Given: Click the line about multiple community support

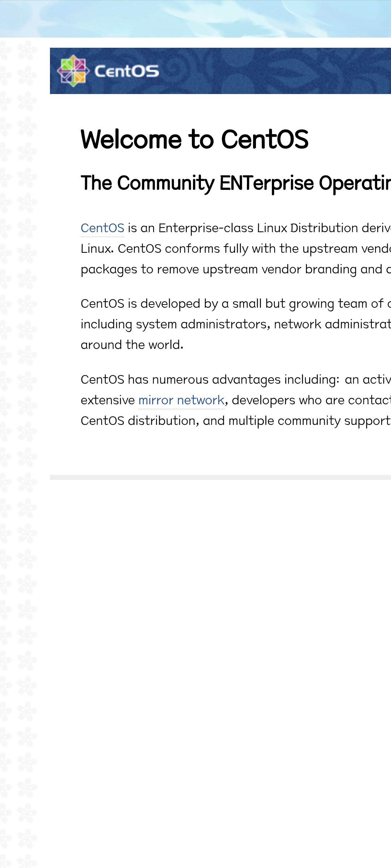Looking at the screenshot, I should point(236,421).
